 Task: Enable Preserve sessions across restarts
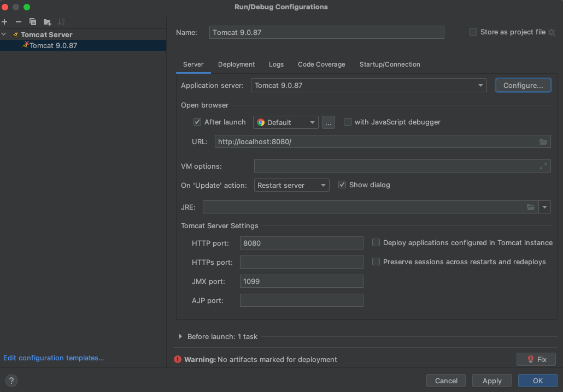[376, 262]
